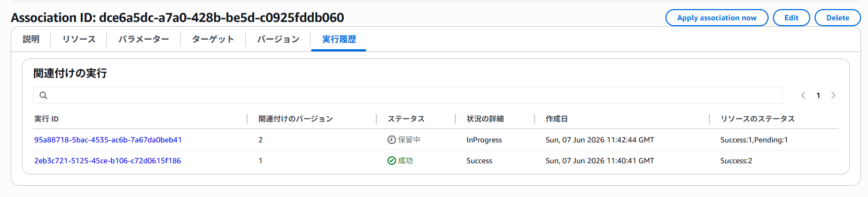
Task: Focus the execution search field
Action: click(x=408, y=95)
